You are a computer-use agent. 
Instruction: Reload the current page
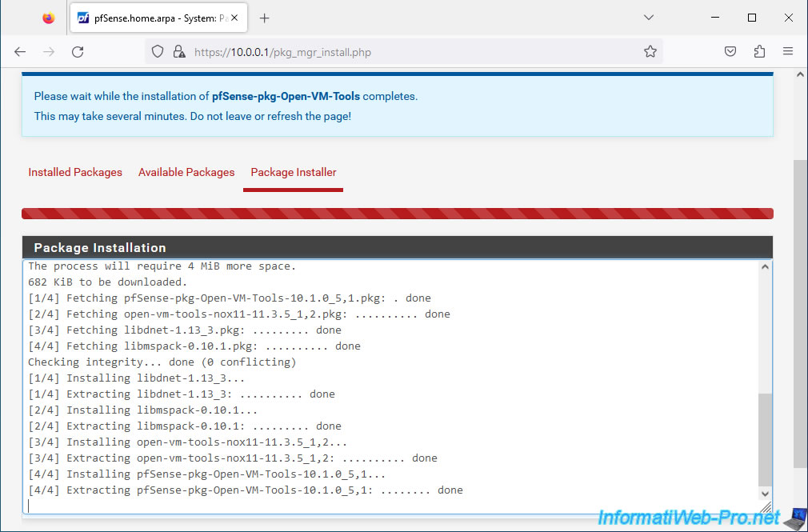click(x=78, y=51)
